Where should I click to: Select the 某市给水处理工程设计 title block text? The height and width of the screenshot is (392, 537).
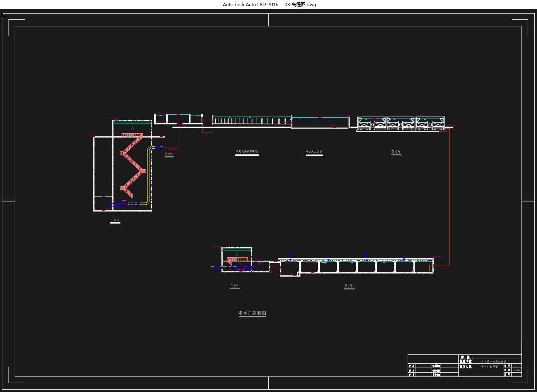[495, 361]
